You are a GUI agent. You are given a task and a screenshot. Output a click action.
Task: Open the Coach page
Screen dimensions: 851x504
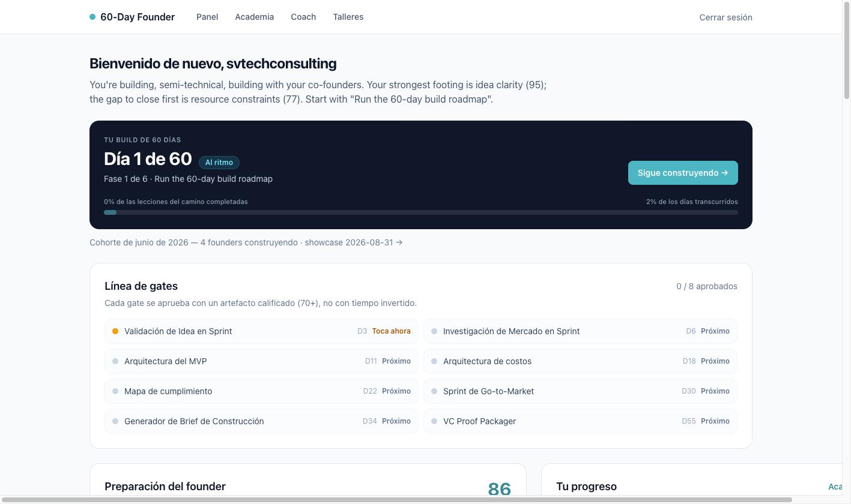tap(303, 17)
